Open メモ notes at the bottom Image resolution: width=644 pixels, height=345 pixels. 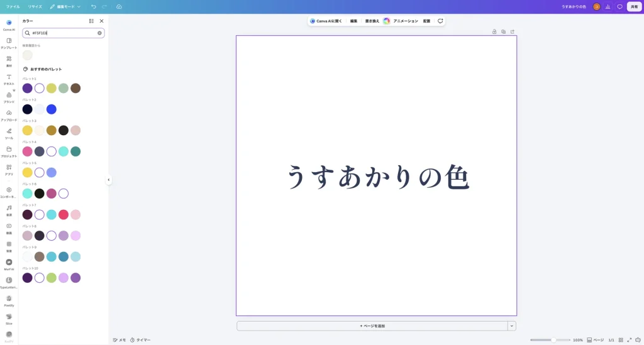point(119,340)
